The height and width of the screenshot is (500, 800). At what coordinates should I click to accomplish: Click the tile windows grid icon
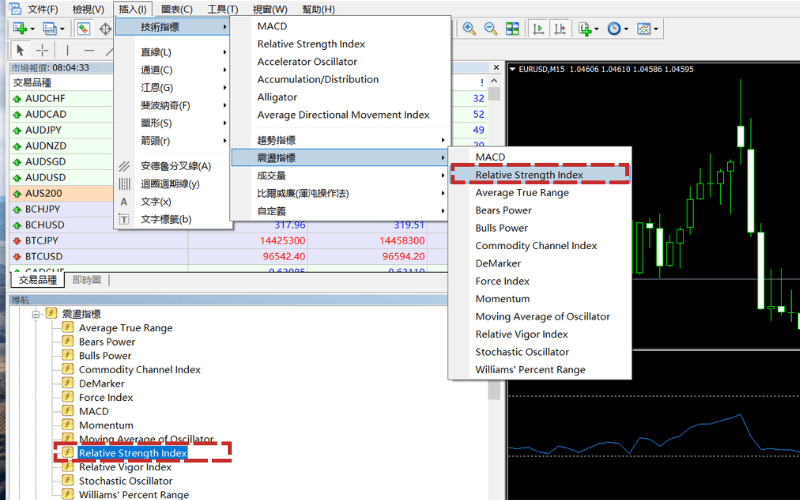tap(512, 29)
